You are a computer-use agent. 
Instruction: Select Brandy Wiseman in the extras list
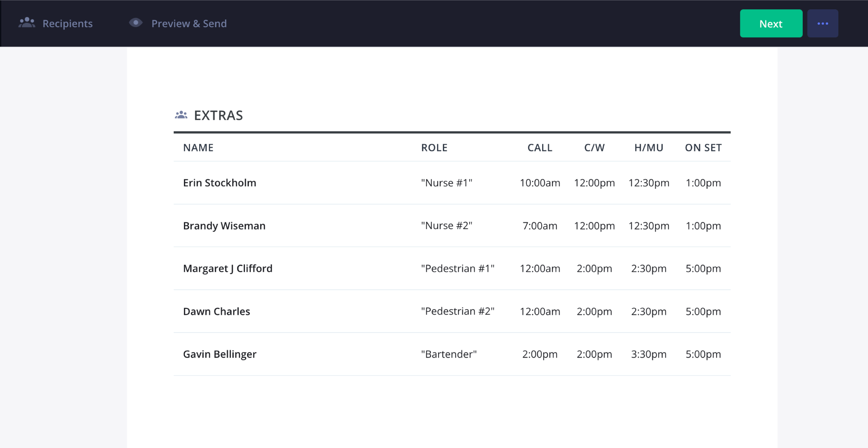(x=224, y=226)
